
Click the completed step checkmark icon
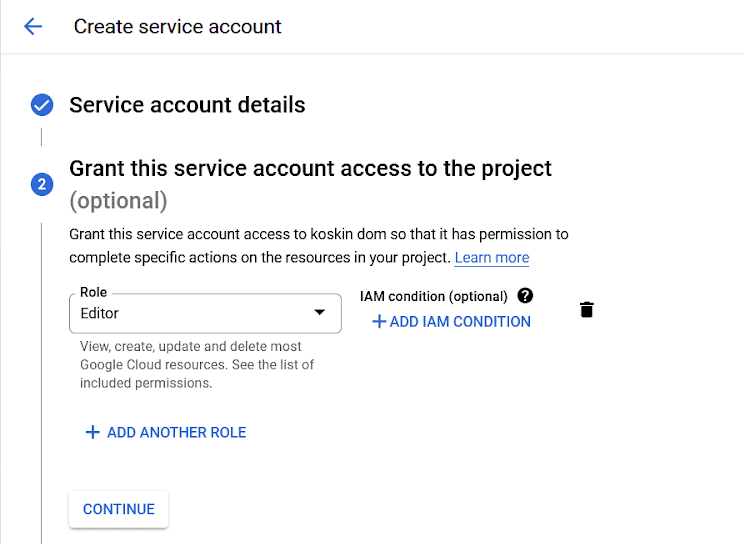[42, 105]
